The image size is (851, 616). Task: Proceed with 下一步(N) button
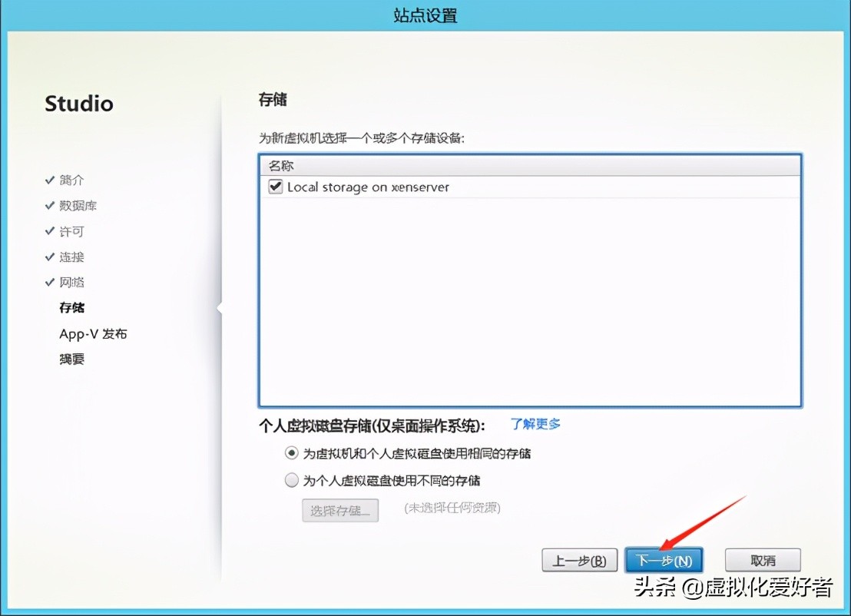point(664,561)
